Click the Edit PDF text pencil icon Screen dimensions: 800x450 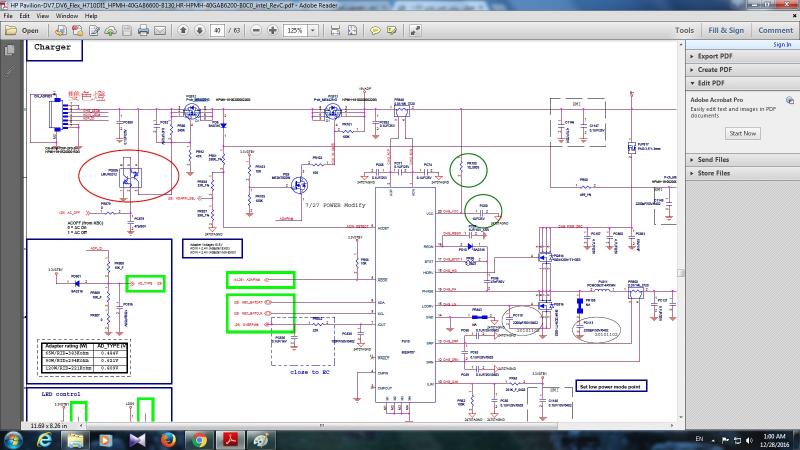click(94, 31)
